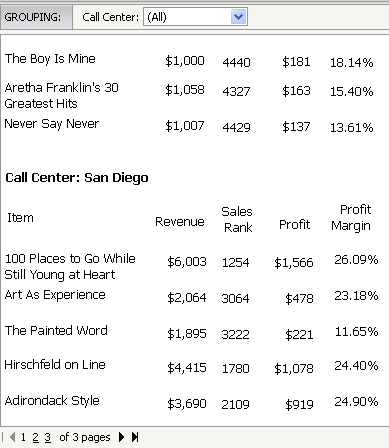Click the Profit Margin column header
Image resolution: width=389 pixels, height=448 pixels.
(351, 218)
